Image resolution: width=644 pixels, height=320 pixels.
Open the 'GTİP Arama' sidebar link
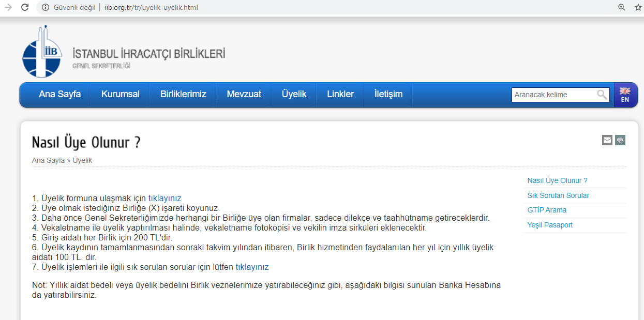pos(547,210)
